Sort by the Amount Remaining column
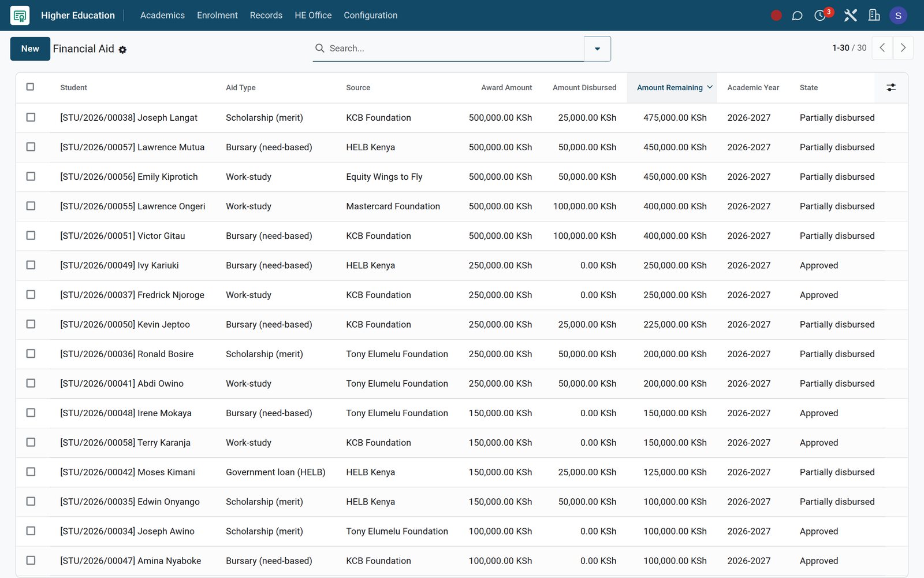924x578 pixels. pos(672,88)
